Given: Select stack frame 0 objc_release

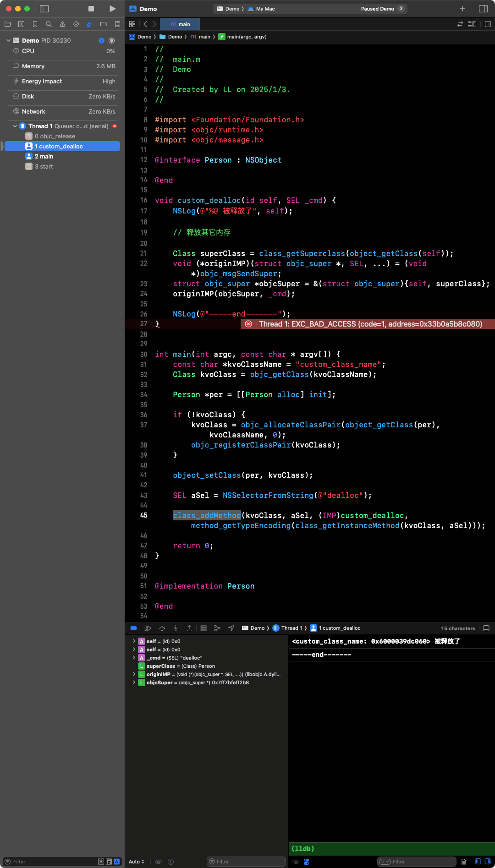Looking at the screenshot, I should (62, 136).
